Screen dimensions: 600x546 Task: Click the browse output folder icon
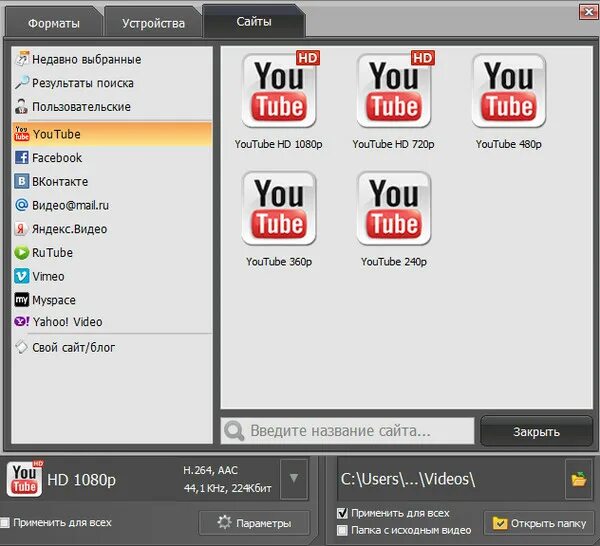579,479
